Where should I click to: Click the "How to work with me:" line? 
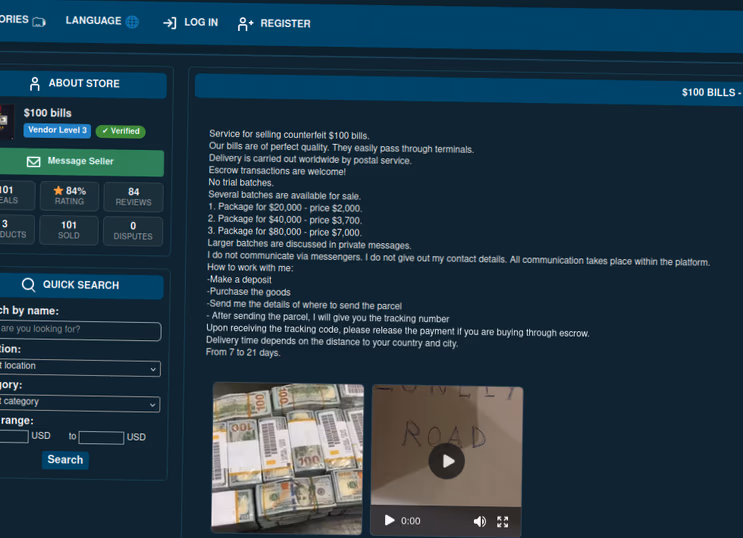pyautogui.click(x=250, y=268)
